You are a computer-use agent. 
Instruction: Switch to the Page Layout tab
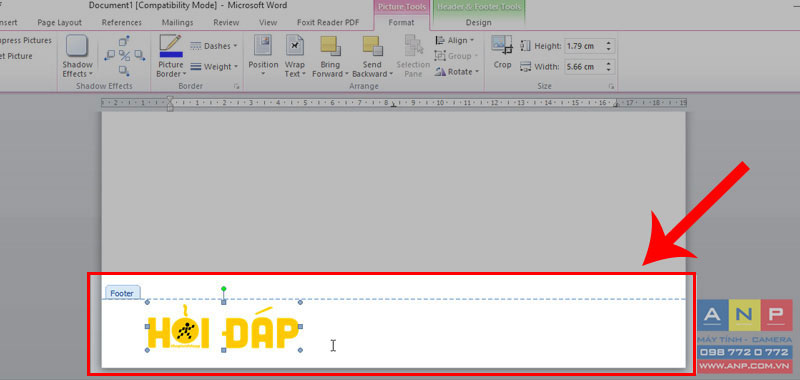tap(60, 22)
